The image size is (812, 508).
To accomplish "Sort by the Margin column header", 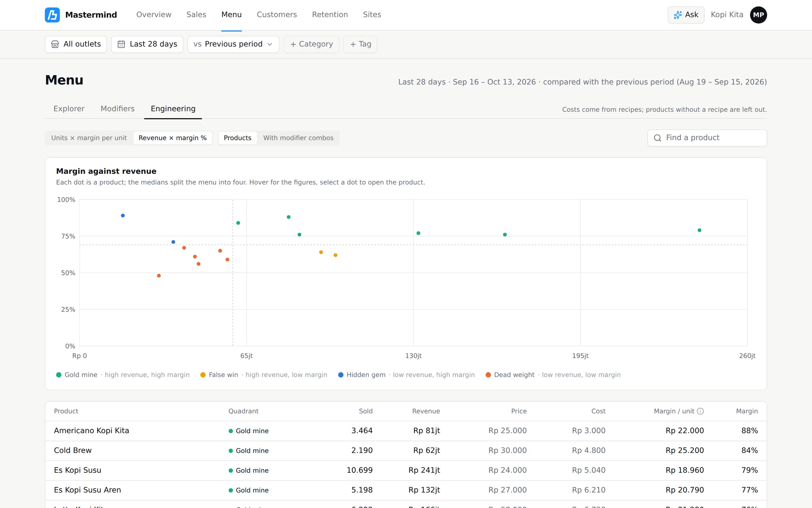I will coord(747,411).
